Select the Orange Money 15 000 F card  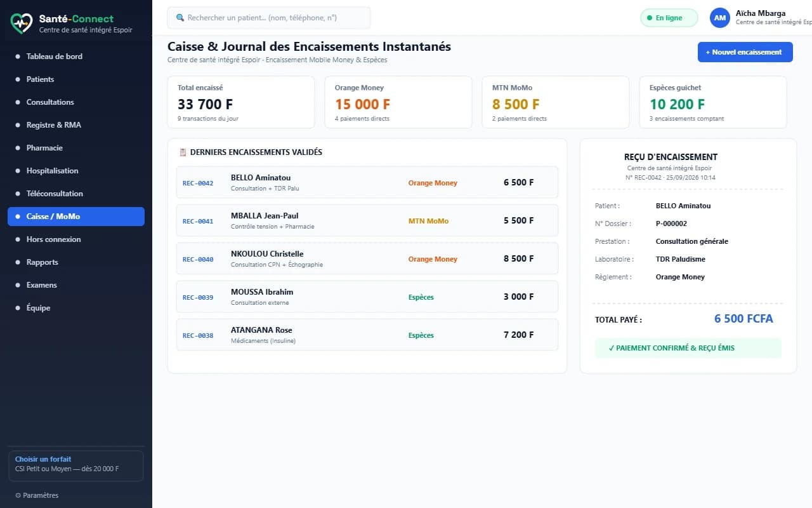pos(398,102)
